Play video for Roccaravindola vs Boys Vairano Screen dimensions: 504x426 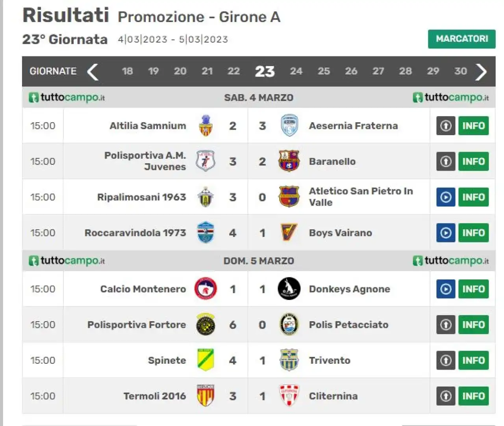coord(446,233)
